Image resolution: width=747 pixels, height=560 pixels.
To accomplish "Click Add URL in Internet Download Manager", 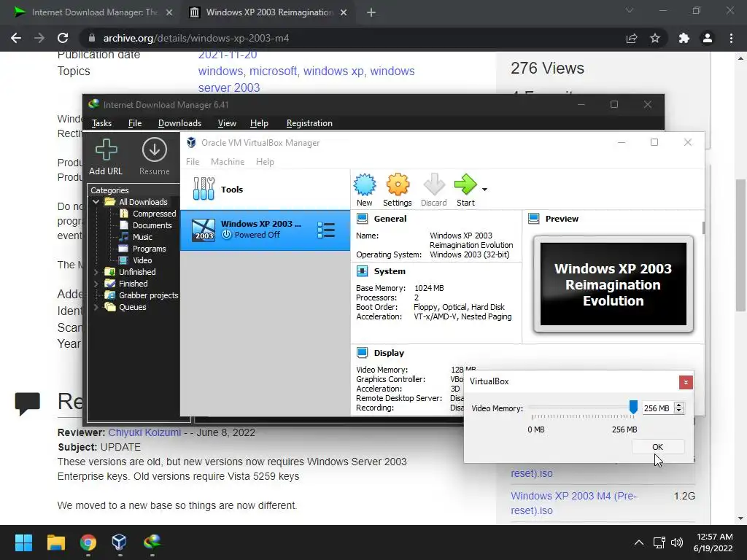I will [x=106, y=157].
